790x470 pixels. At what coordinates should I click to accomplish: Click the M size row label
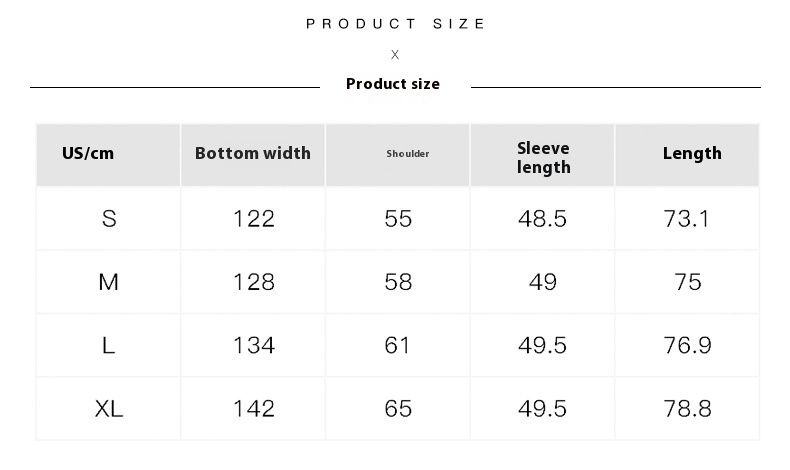(x=109, y=282)
